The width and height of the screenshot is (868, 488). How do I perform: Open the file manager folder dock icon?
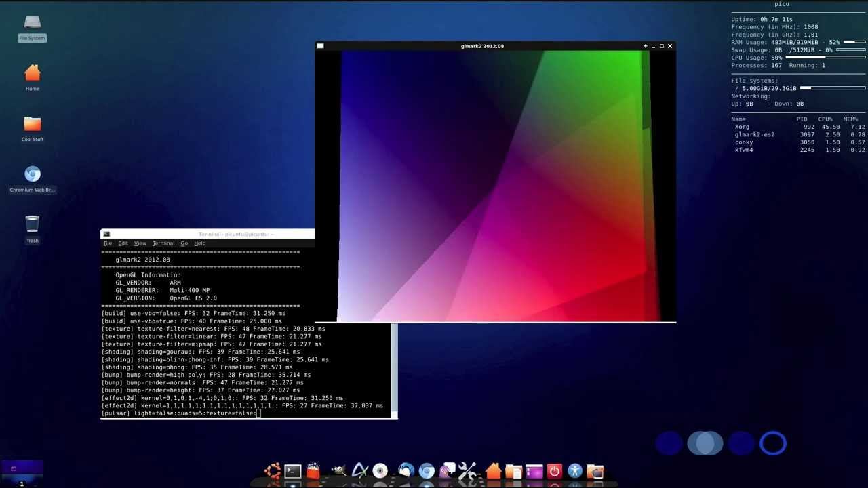point(514,471)
